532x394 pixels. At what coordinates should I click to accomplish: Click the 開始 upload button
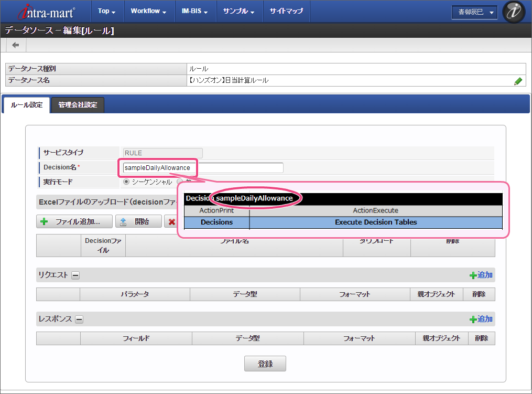[x=138, y=221]
